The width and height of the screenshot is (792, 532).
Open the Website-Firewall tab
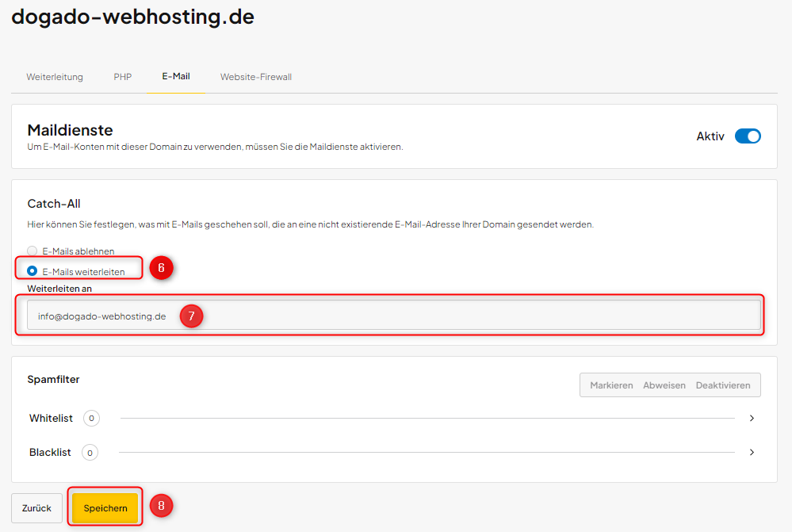pos(256,77)
